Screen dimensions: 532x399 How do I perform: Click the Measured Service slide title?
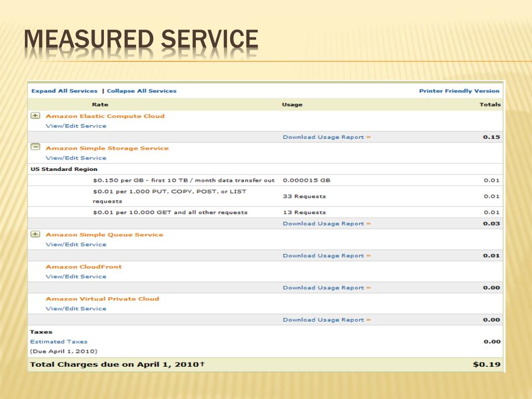141,39
